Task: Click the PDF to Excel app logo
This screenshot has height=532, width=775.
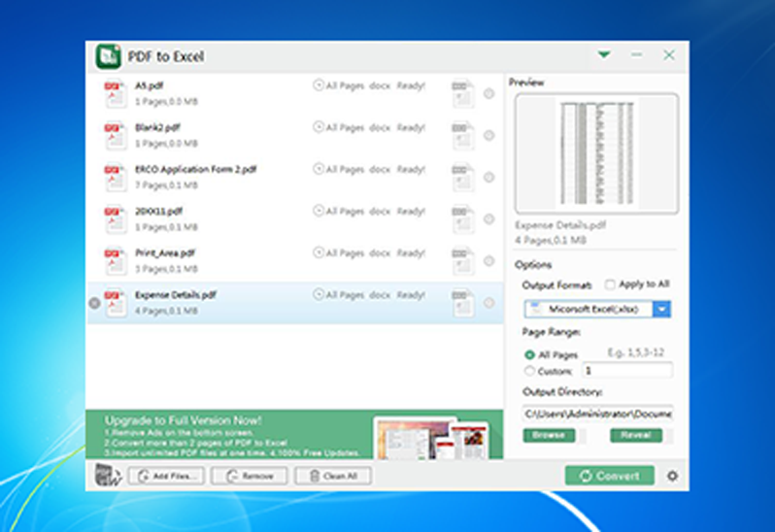Action: click(108, 56)
